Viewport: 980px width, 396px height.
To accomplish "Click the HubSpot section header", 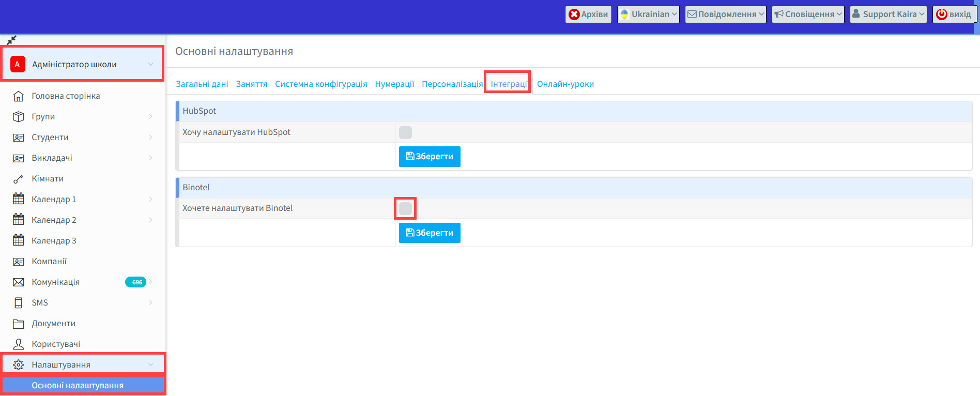I will pos(574,111).
